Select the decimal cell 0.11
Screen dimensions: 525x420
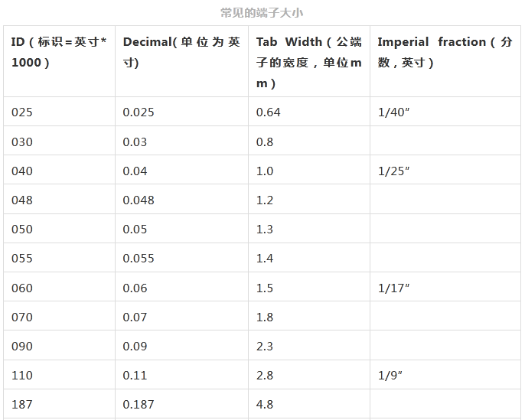[x=135, y=376]
